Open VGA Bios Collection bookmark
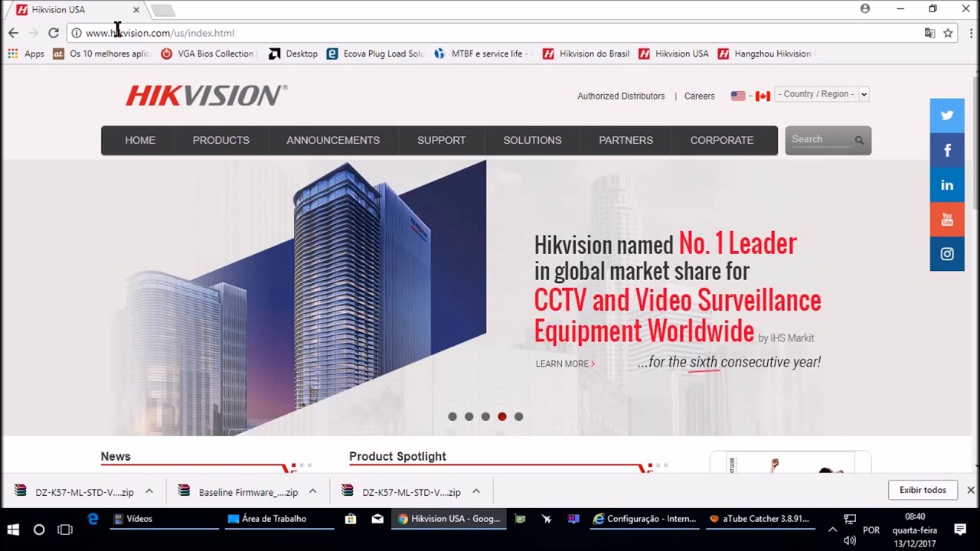This screenshot has width=980, height=551. coord(207,54)
